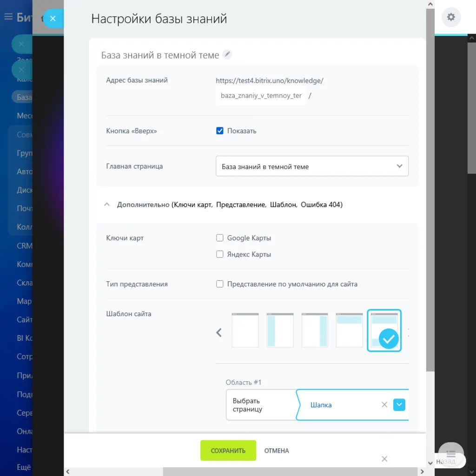Enable the Яндекс Карты checkbox
Viewport: 476px width, 476px height.
click(220, 254)
